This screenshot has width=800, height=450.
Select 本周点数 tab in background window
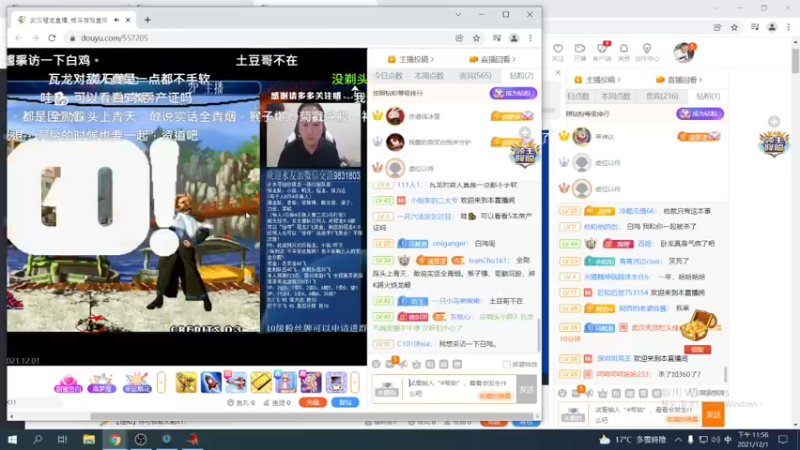tap(615, 96)
